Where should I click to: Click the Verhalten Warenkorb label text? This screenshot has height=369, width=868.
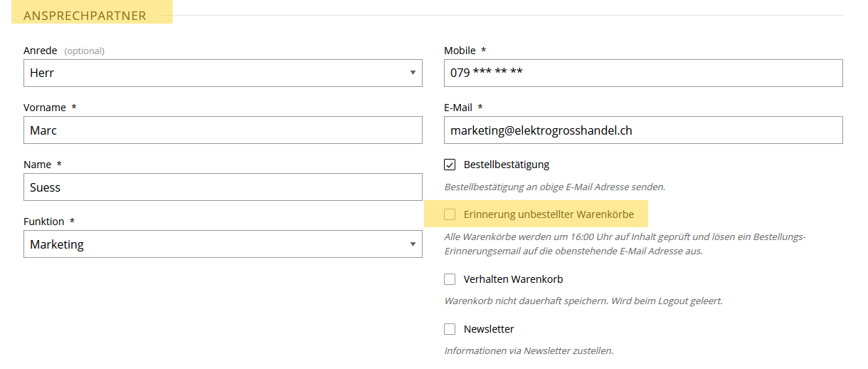click(513, 279)
